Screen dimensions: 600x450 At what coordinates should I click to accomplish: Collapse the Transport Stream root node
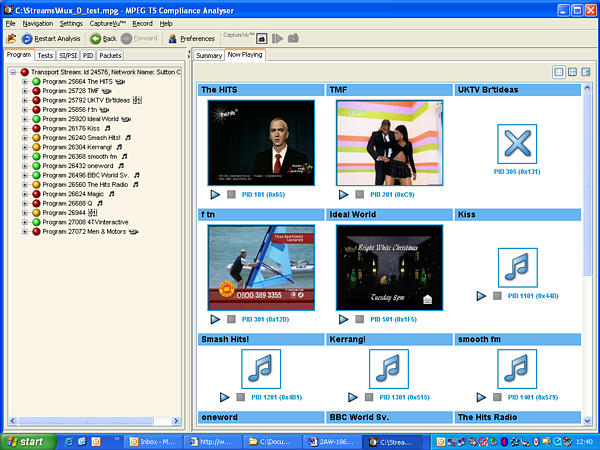tap(12, 72)
